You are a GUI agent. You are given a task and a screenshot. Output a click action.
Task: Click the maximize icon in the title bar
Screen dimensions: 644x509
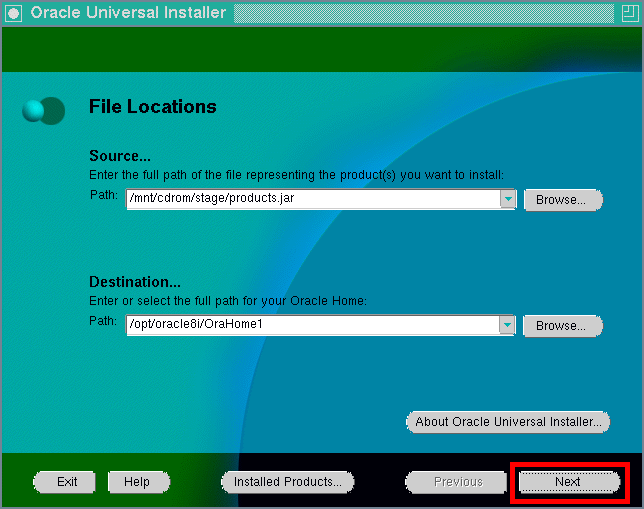(629, 14)
